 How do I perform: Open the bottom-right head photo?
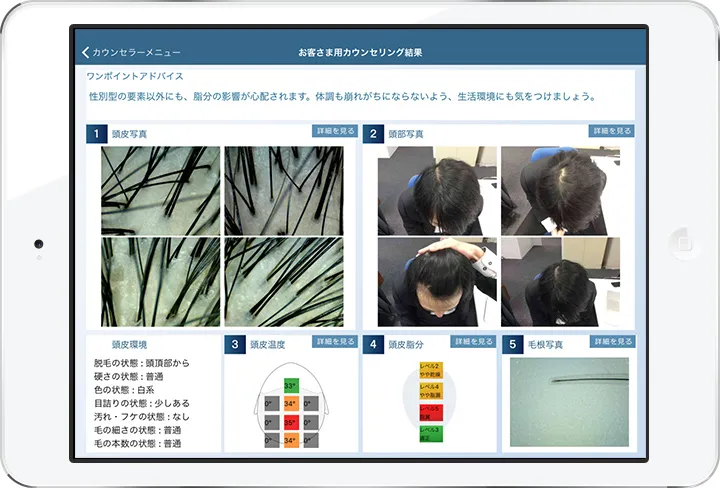pyautogui.click(x=560, y=282)
